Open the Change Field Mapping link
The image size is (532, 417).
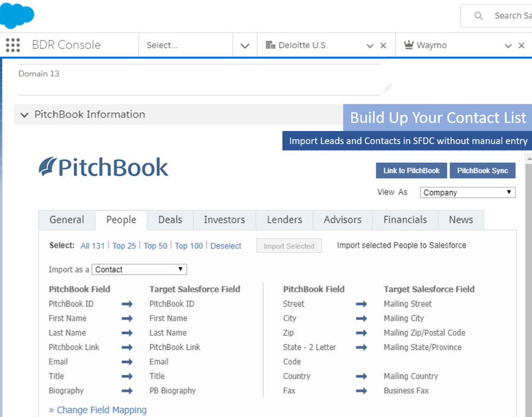coord(97,410)
